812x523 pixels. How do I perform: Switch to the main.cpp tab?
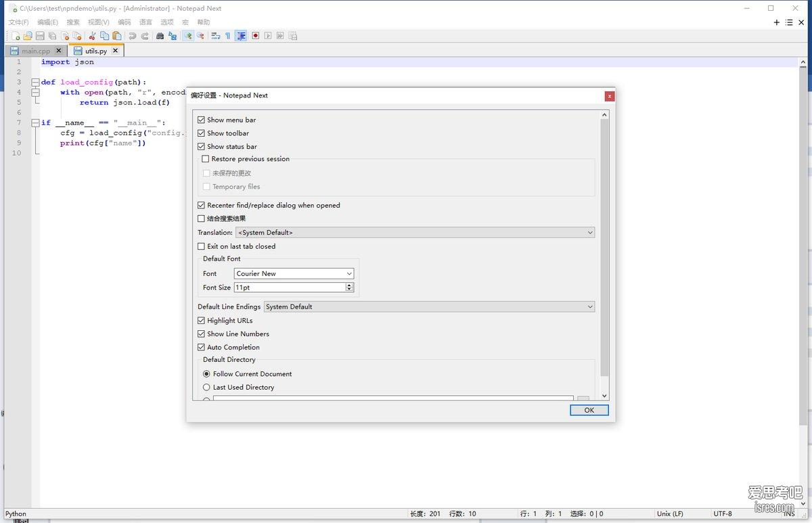35,51
